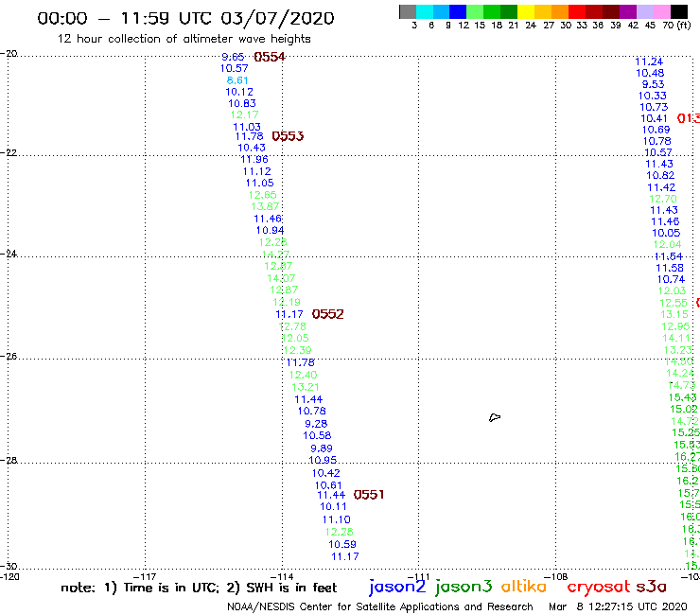Click the cyan 6 ft legend swatch
700x615 pixels.
point(425,11)
